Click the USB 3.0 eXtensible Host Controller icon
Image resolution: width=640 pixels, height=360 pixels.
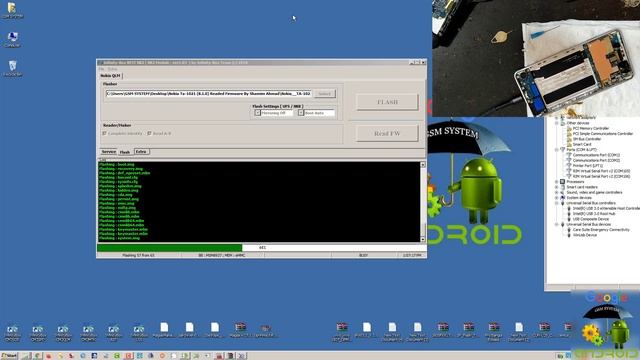point(569,208)
